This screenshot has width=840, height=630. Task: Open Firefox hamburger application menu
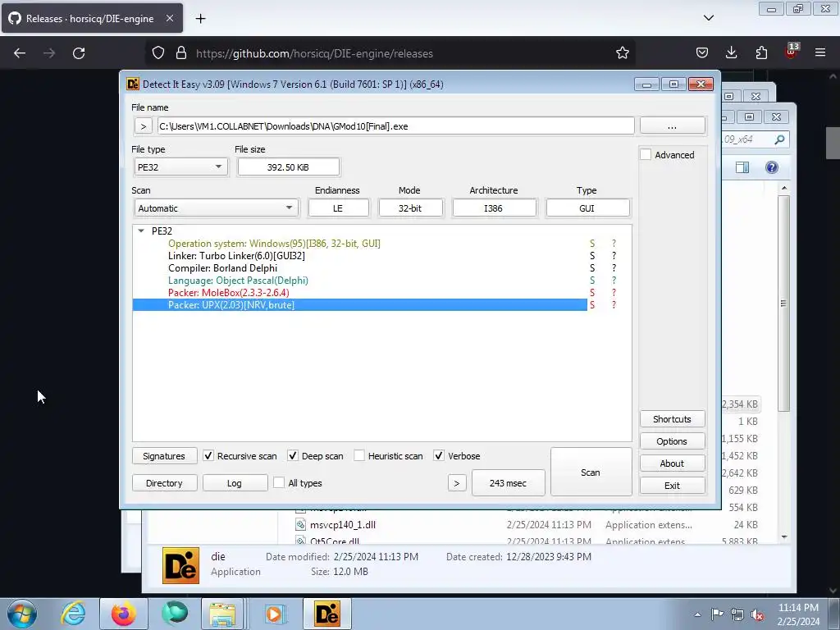tap(820, 52)
